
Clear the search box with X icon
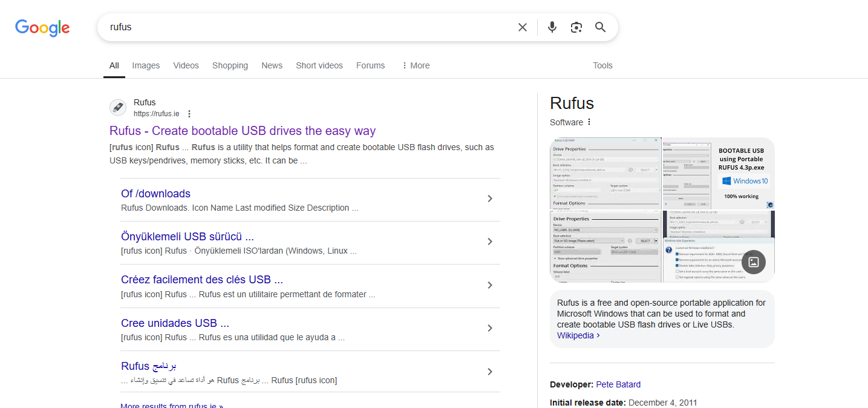pyautogui.click(x=523, y=27)
